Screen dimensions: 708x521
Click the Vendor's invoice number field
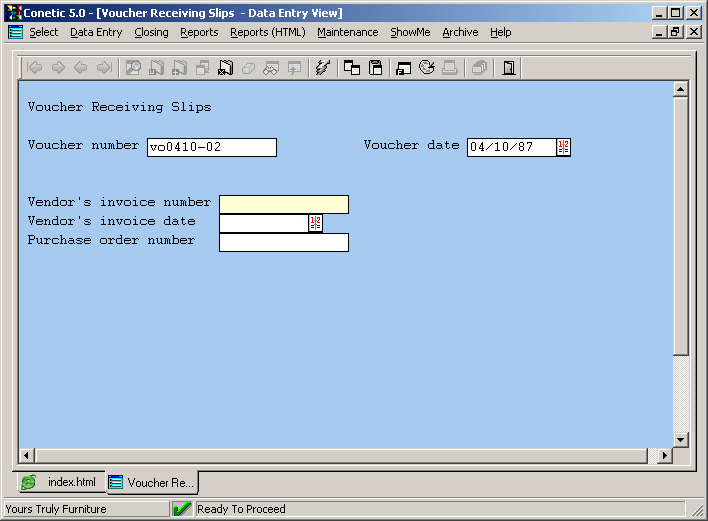click(283, 204)
